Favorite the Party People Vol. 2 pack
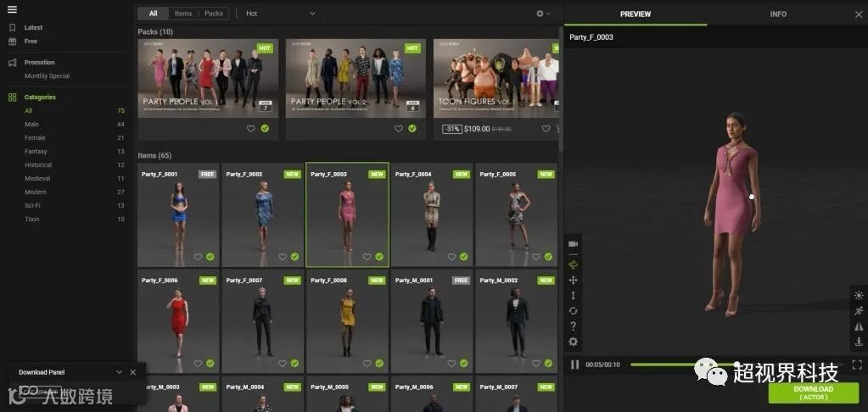The width and height of the screenshot is (868, 412). (x=399, y=128)
